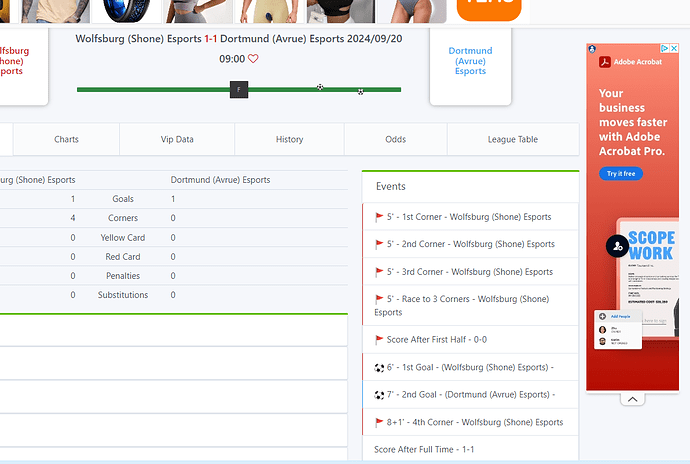Image resolution: width=690 pixels, height=464 pixels.
Task: Click the last soccer ball icon on timeline
Action: 360,91
